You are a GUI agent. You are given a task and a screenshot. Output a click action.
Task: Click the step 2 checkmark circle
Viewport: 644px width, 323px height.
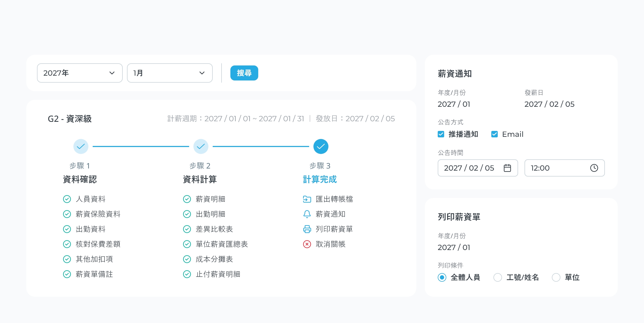coord(201,146)
